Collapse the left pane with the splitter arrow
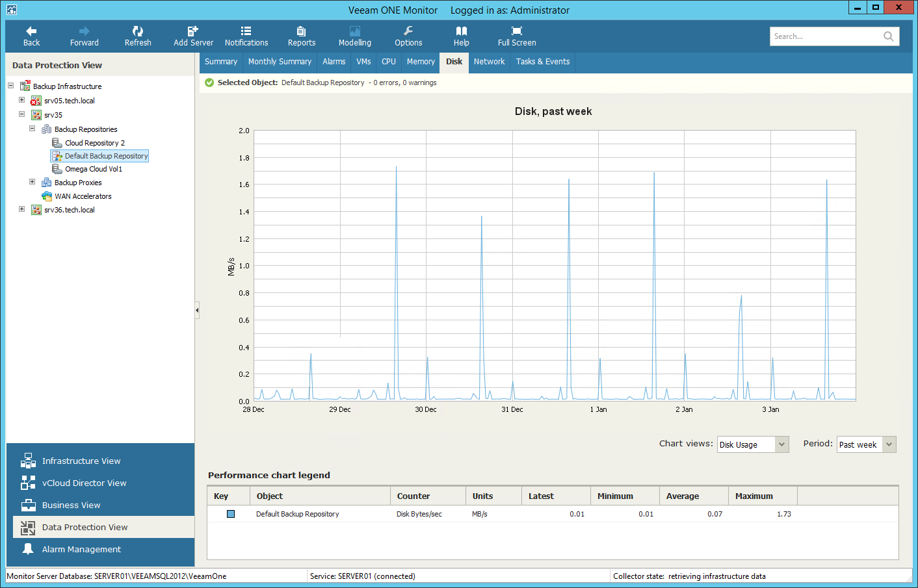 click(x=197, y=311)
